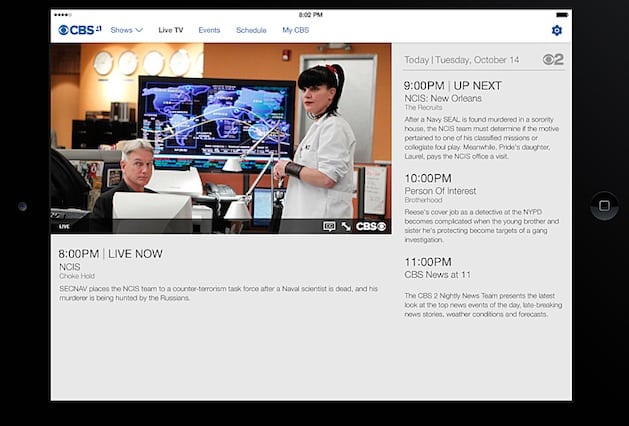
Task: Select the Live TV tab
Action: 170,30
